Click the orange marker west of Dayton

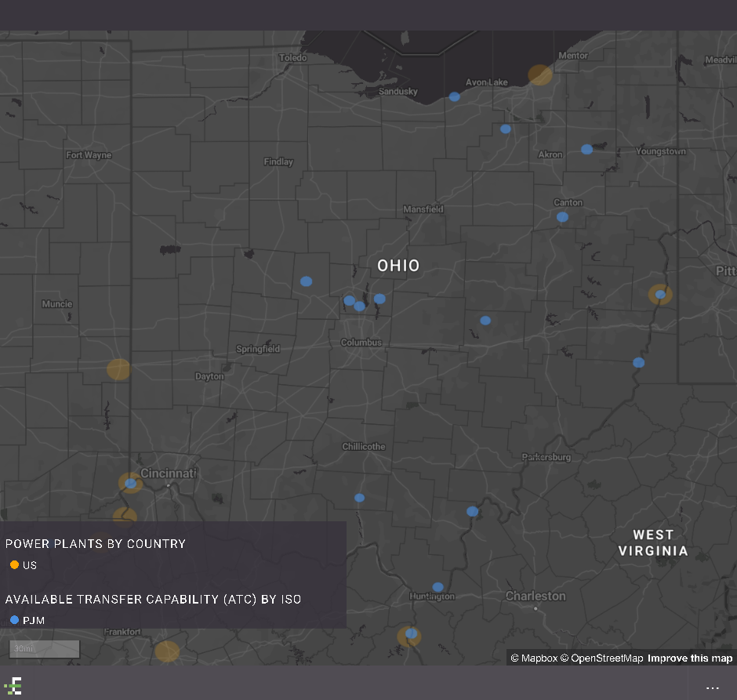[118, 369]
